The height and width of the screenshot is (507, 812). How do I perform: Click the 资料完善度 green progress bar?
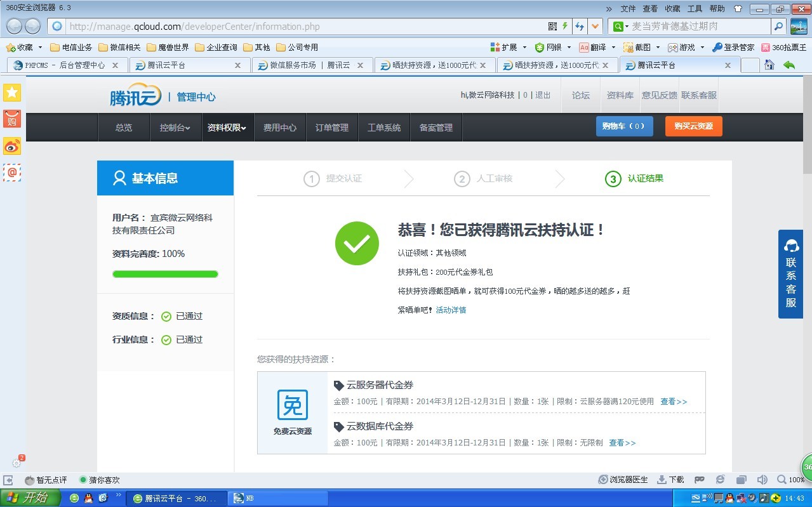[165, 274]
